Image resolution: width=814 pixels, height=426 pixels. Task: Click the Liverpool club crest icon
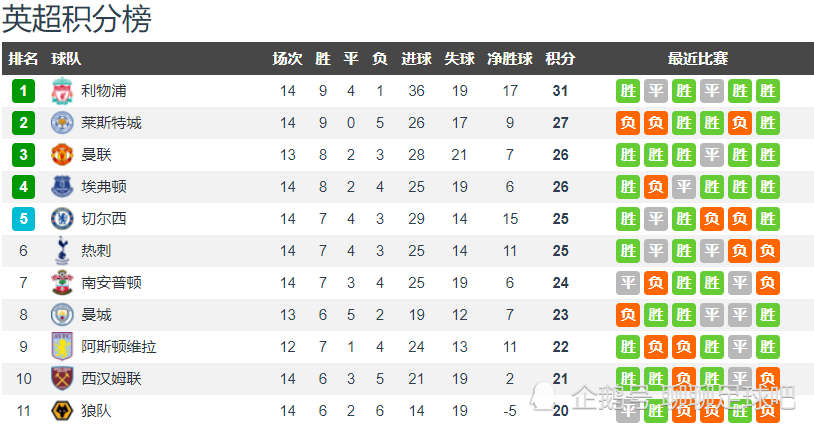62,91
